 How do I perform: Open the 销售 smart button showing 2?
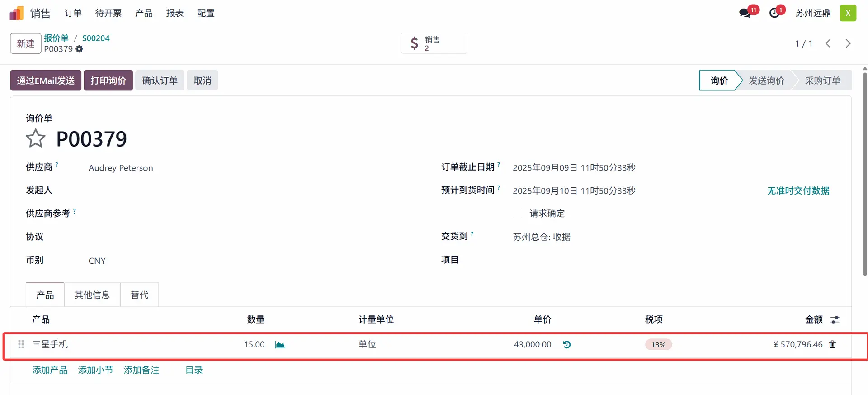434,43
